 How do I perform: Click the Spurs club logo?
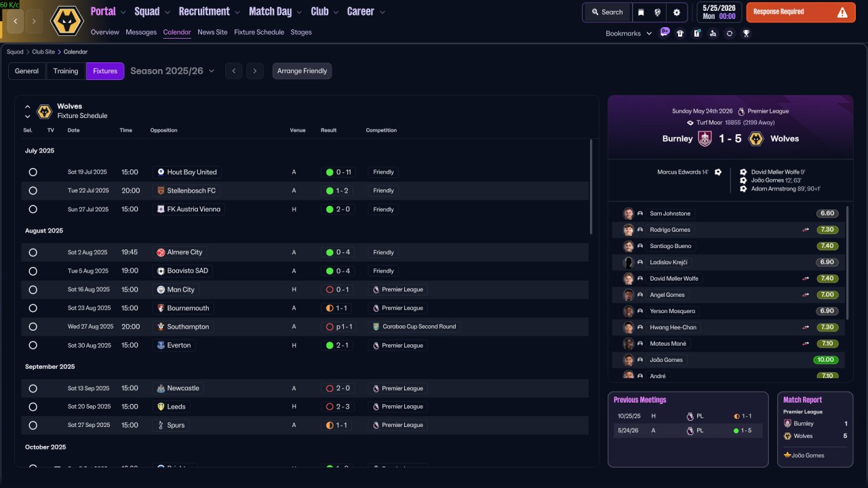point(161,426)
